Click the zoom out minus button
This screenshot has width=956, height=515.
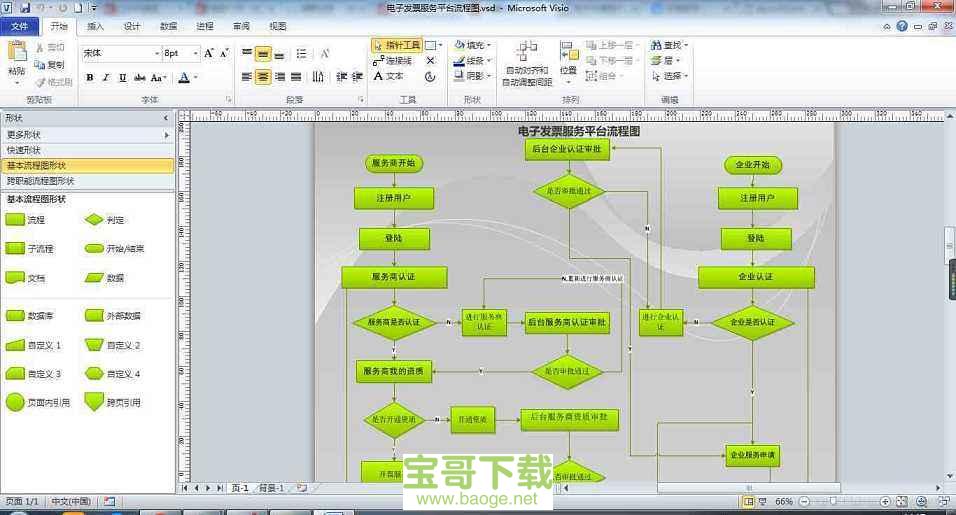tap(804, 502)
